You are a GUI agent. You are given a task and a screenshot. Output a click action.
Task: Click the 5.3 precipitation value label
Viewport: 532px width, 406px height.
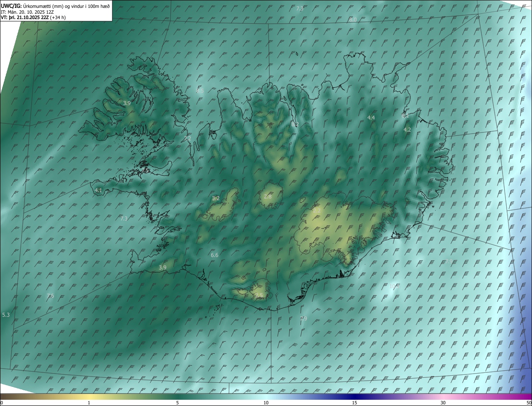coord(6,315)
